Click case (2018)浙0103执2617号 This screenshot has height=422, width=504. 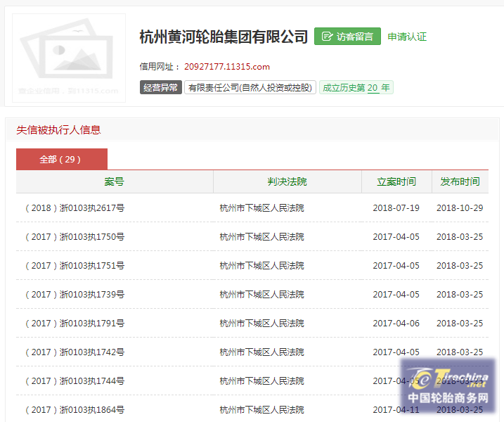[x=75, y=207]
